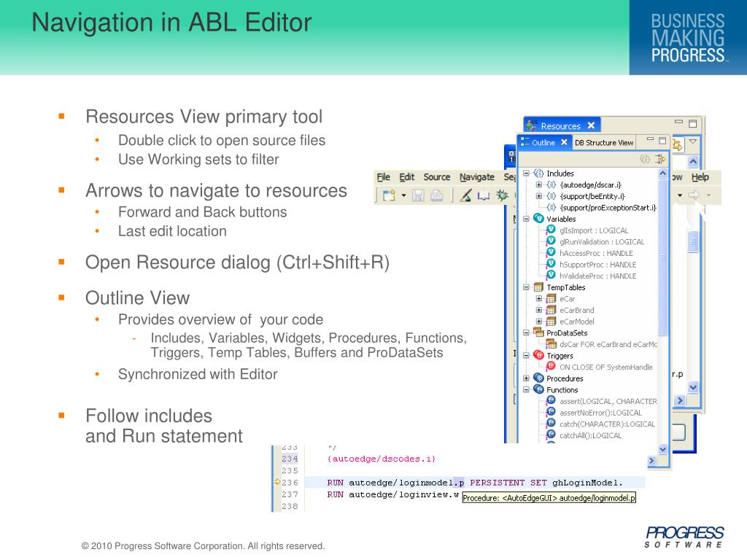Collapse the ProDataSets node
747x560 pixels.
tap(526, 332)
